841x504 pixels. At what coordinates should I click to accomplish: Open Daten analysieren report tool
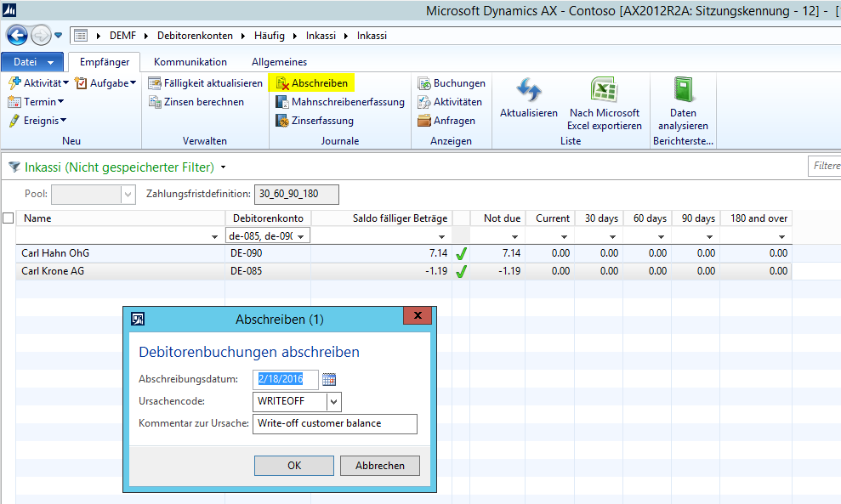(683, 92)
